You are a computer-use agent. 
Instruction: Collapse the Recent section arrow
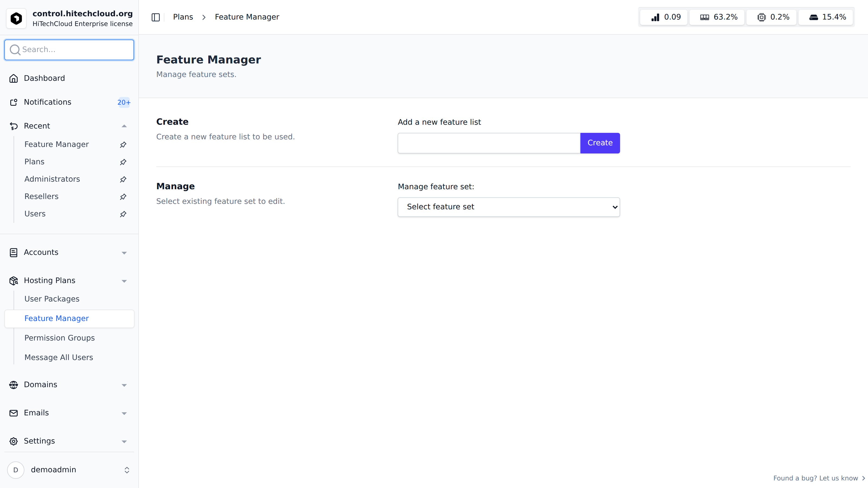click(x=124, y=126)
